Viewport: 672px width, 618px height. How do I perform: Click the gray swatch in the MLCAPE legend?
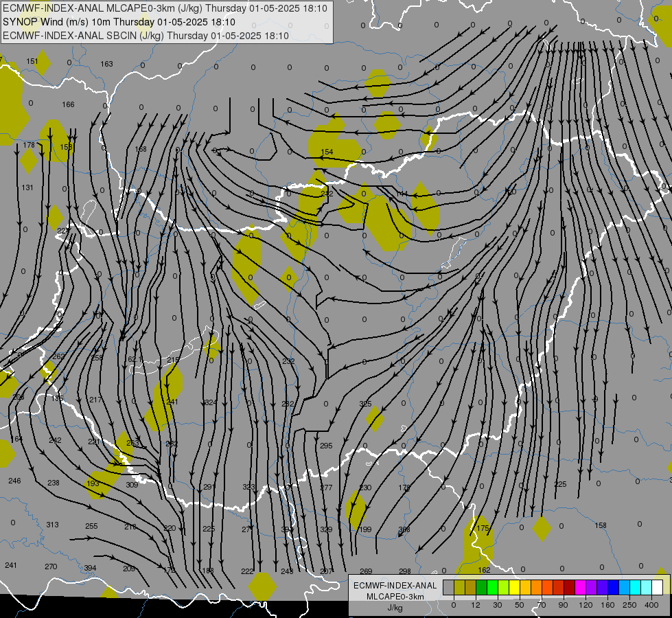448,587
